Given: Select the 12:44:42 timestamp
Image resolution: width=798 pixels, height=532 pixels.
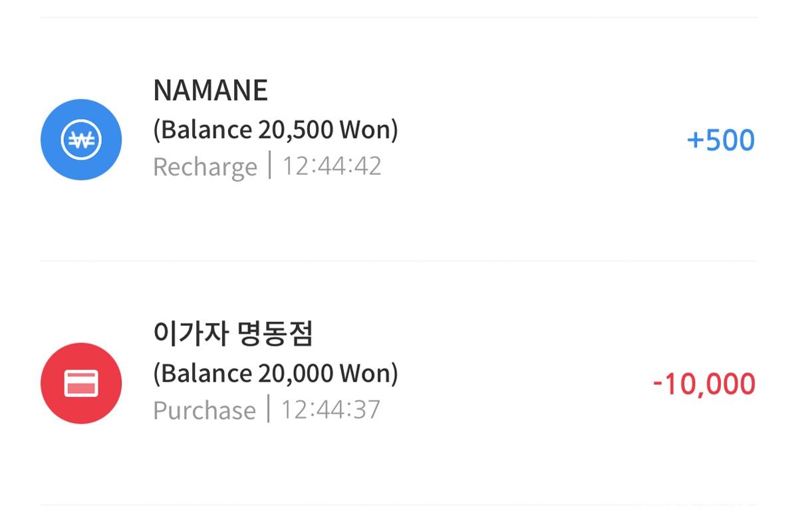Looking at the screenshot, I should (x=332, y=166).
